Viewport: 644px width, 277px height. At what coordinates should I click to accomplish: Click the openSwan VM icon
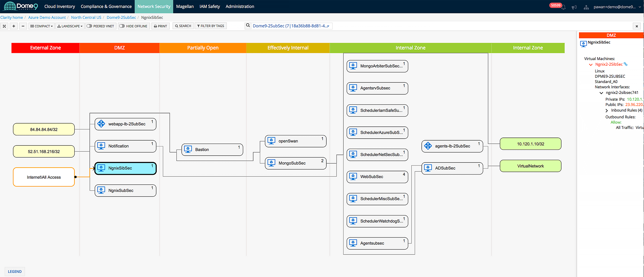[271, 141]
